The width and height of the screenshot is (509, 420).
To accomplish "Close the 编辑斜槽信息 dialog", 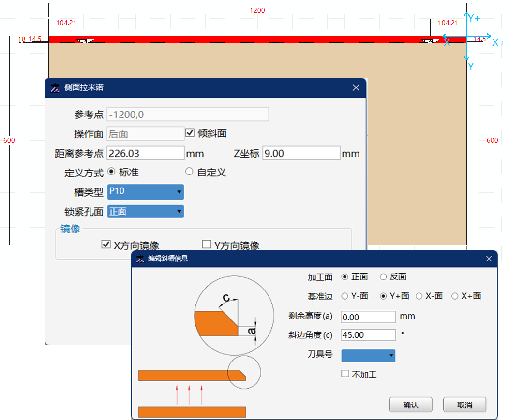I will click(x=489, y=259).
